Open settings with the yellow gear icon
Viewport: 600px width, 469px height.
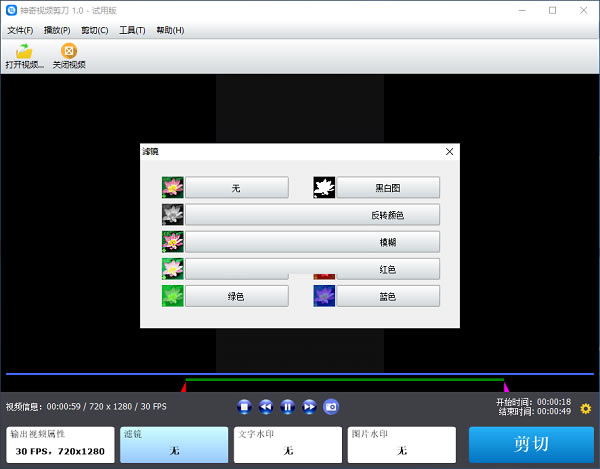(x=586, y=408)
